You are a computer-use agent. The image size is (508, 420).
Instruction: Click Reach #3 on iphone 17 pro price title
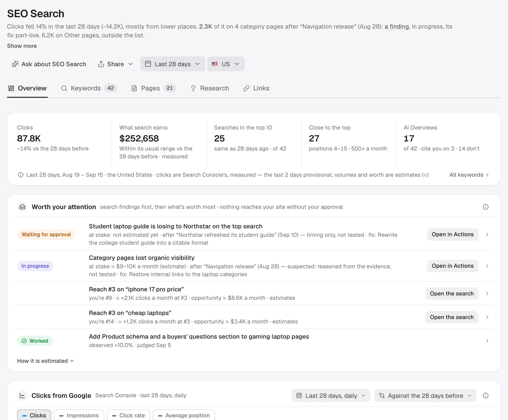[136, 289]
